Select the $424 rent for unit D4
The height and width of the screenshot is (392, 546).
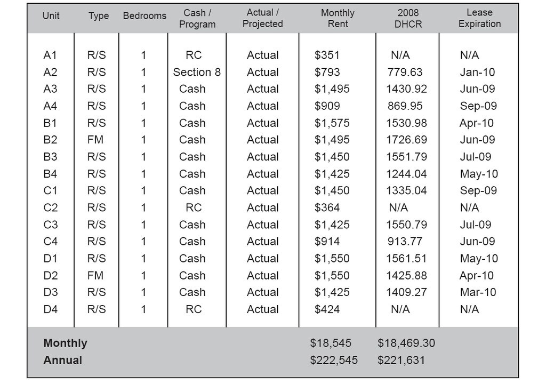(327, 309)
